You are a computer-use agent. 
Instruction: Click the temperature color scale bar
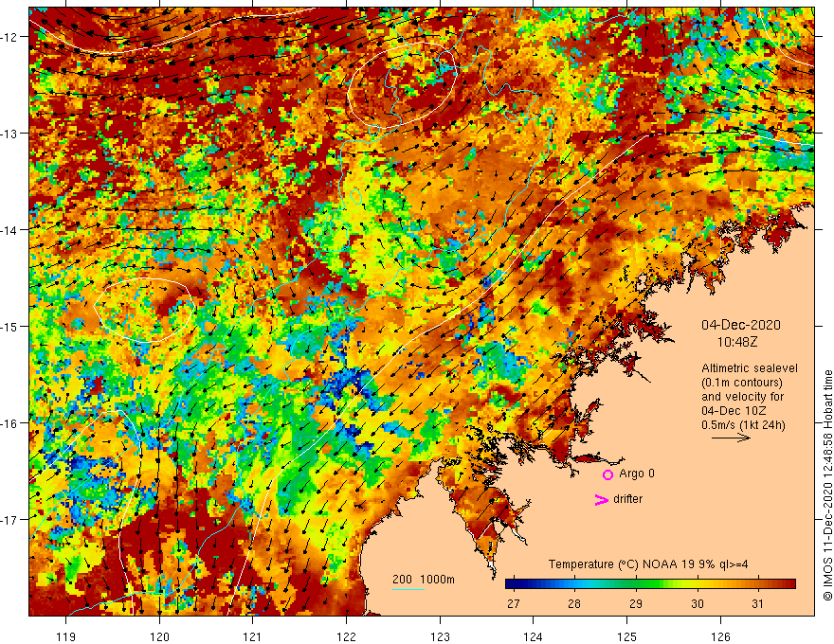pyautogui.click(x=650, y=584)
